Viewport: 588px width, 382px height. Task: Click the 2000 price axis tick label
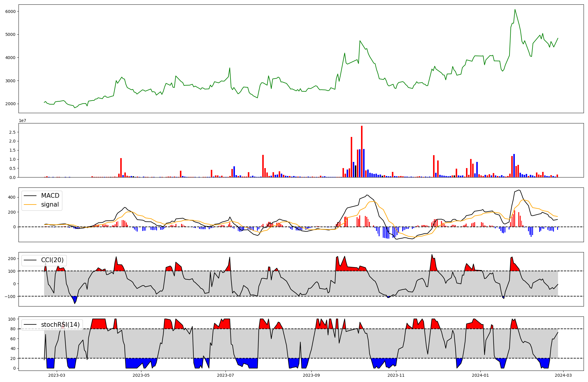click(11, 104)
